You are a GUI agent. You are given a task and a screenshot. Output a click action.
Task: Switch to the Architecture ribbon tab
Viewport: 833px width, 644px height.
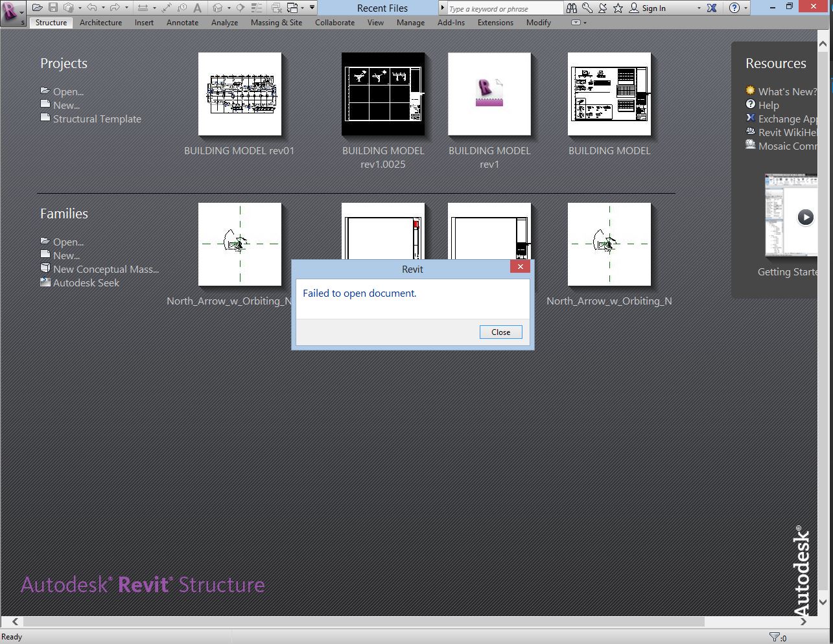click(100, 22)
